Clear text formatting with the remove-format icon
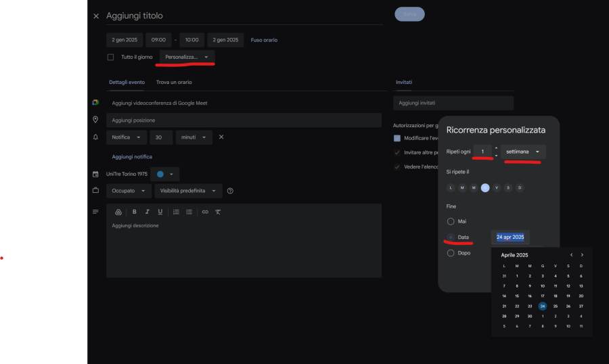 [x=218, y=212]
